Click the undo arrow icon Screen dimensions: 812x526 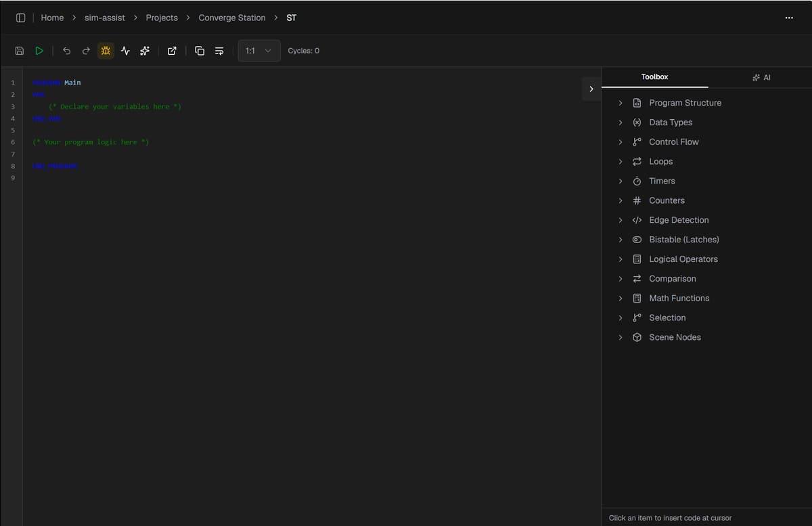point(66,51)
